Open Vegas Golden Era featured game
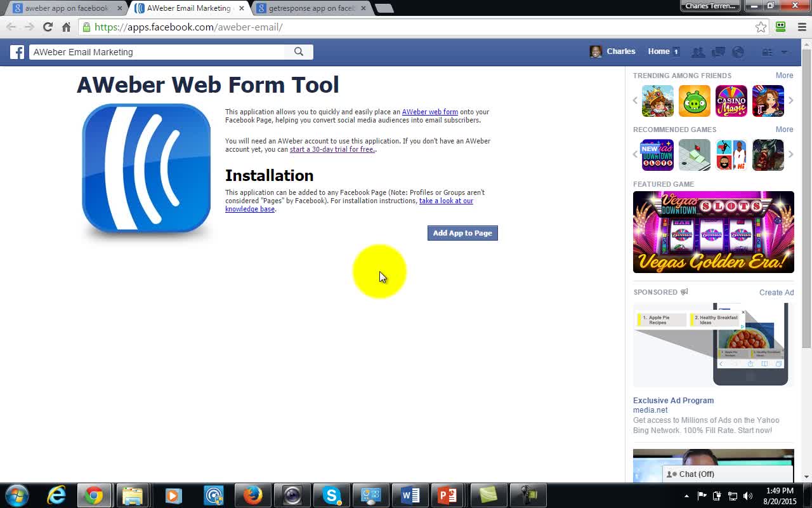Screen dimensions: 812x508 click(x=714, y=232)
